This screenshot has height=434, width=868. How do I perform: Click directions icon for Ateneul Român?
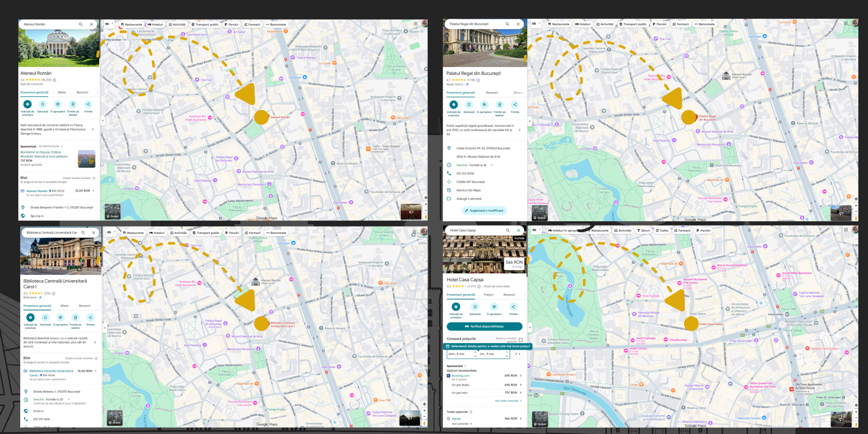pyautogui.click(x=27, y=104)
